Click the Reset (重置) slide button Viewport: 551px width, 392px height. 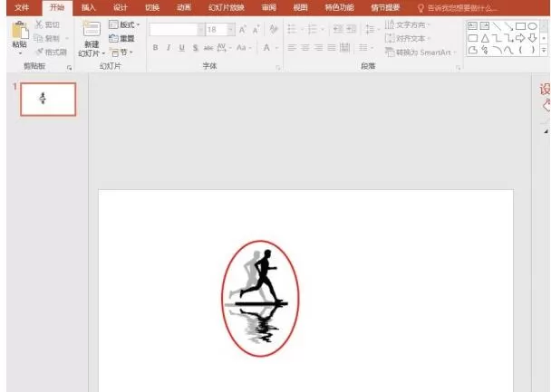(x=121, y=38)
